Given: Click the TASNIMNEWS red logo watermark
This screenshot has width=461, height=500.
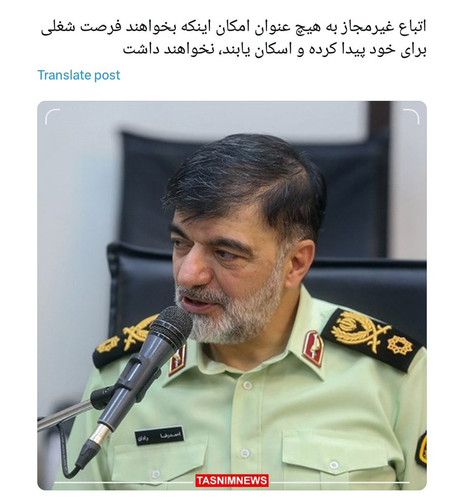Looking at the screenshot, I should click(x=232, y=480).
